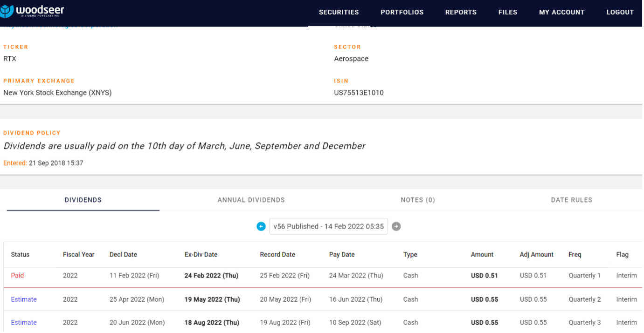Viewport: 644px width, 333px height.
Task: Click the PRIMARY EXCHANGE field label
Action: [x=39, y=81]
